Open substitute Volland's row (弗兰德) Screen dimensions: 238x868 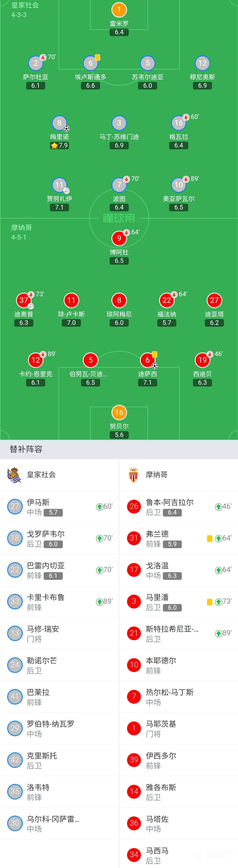[178, 538]
